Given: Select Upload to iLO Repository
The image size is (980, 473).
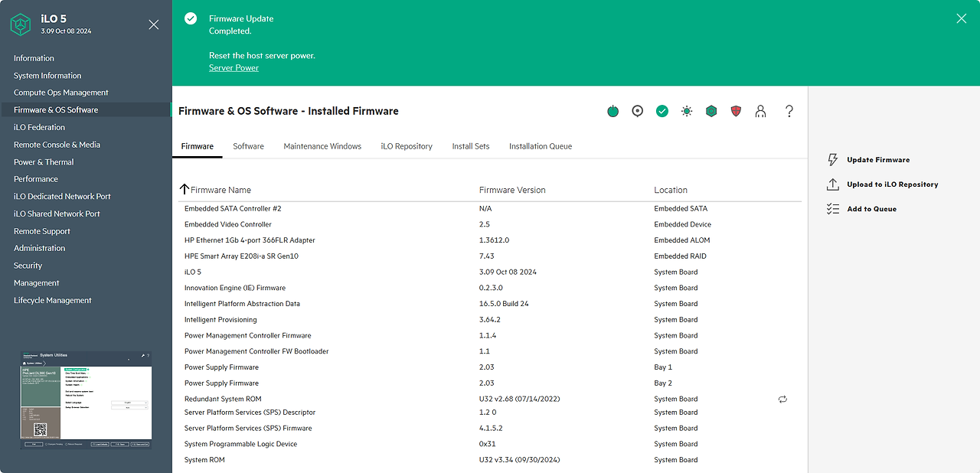Looking at the screenshot, I should pyautogui.click(x=891, y=184).
